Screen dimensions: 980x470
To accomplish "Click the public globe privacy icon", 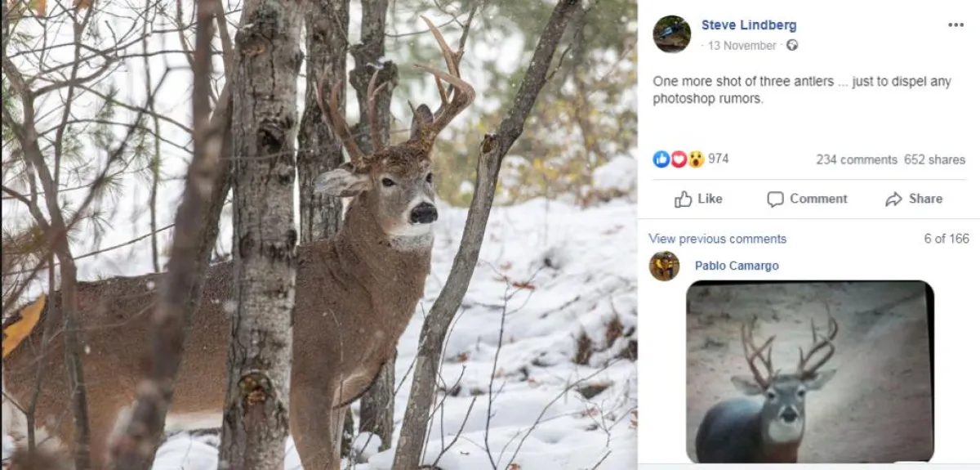I will click(791, 46).
